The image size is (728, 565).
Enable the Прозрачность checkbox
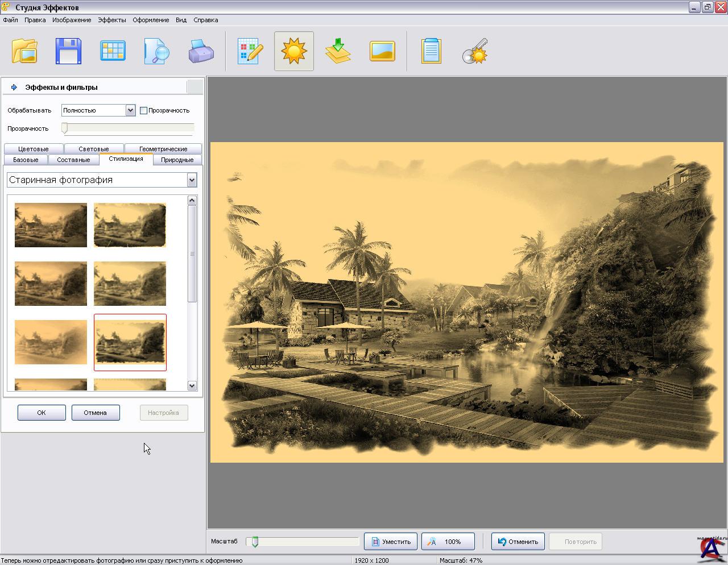[144, 110]
